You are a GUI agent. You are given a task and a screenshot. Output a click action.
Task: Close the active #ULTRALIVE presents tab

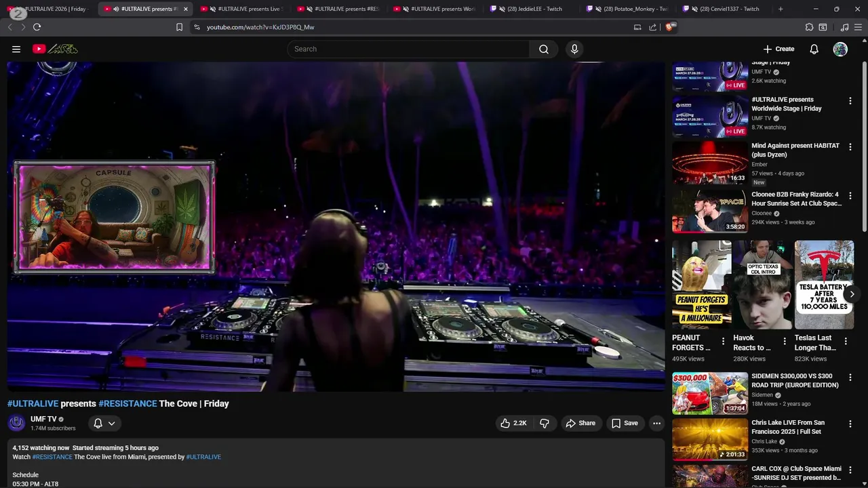(x=185, y=9)
